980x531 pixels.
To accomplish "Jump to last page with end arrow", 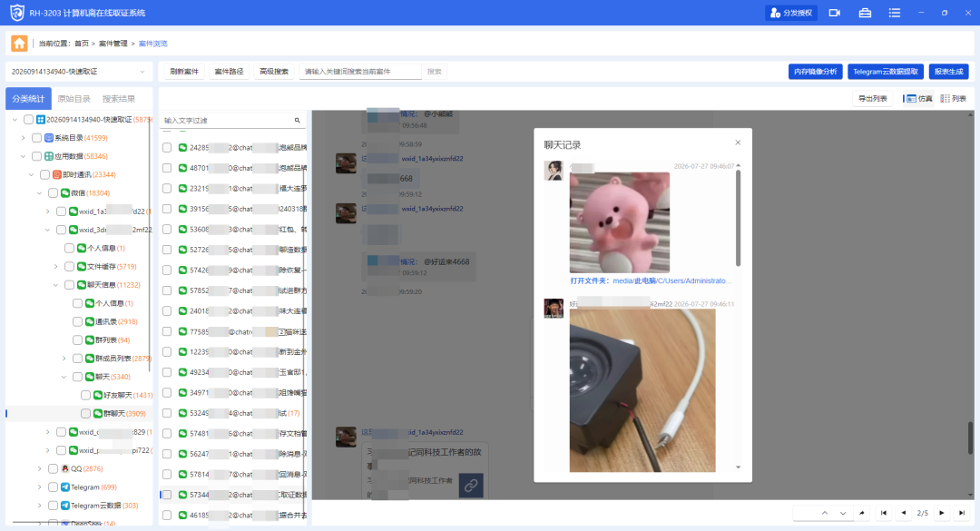I will 962,513.
